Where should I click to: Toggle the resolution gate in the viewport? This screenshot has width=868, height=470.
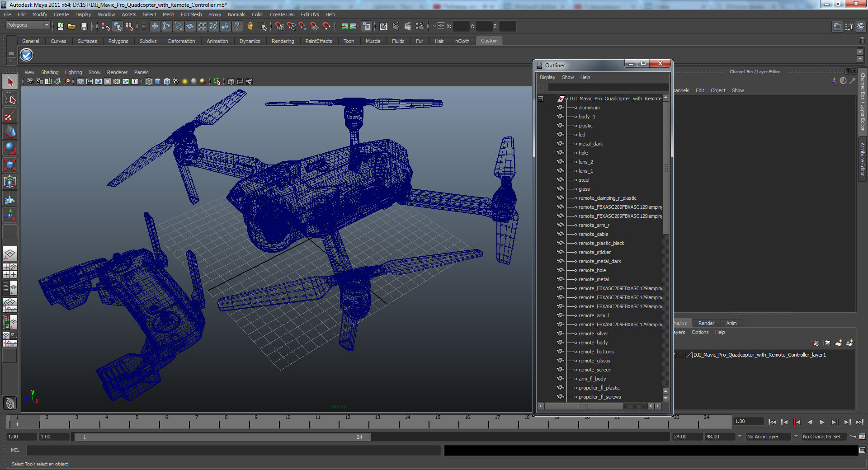pos(99,81)
